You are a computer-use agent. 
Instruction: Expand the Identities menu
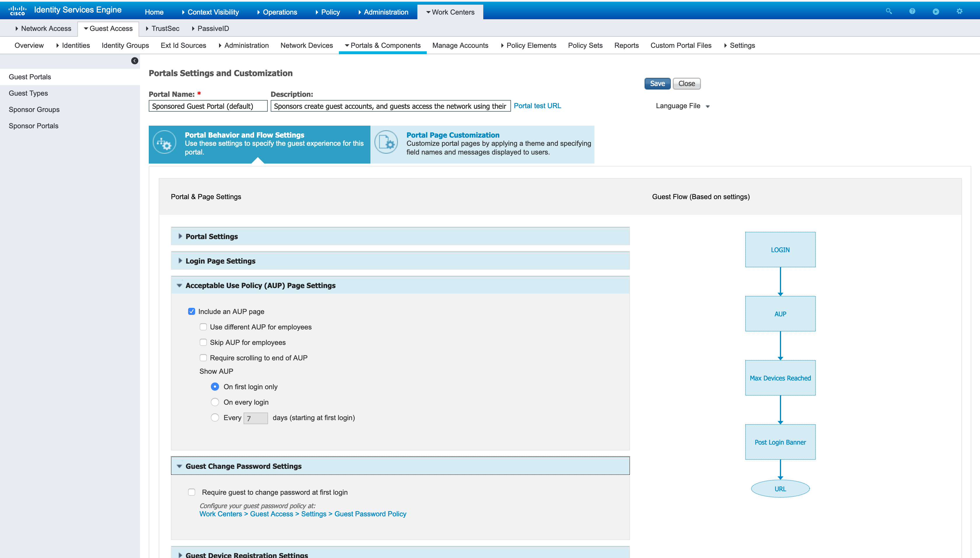[x=73, y=45]
